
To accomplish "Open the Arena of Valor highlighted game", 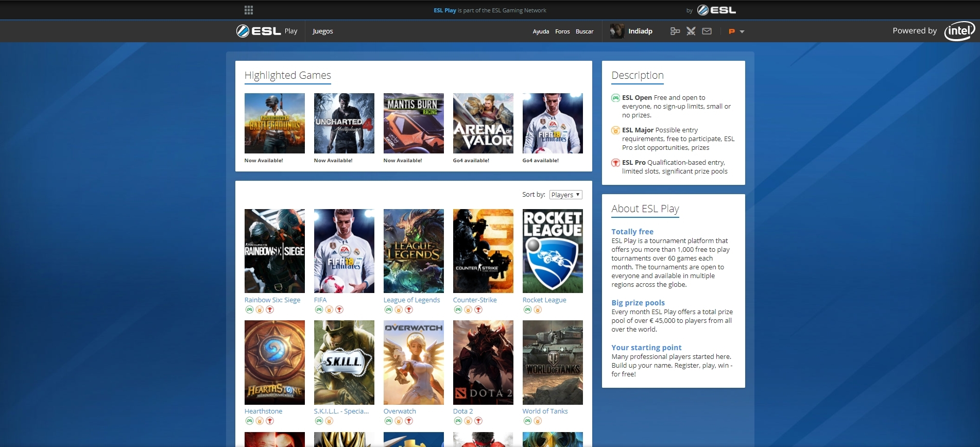I will [483, 123].
